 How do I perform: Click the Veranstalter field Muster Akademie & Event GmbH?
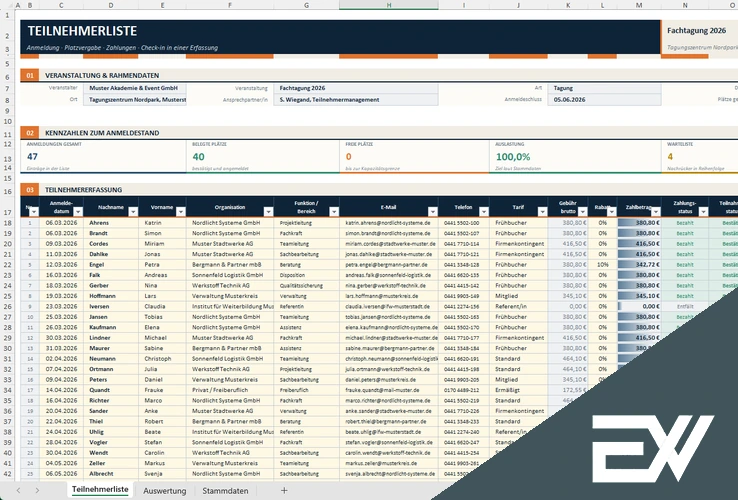click(x=135, y=88)
